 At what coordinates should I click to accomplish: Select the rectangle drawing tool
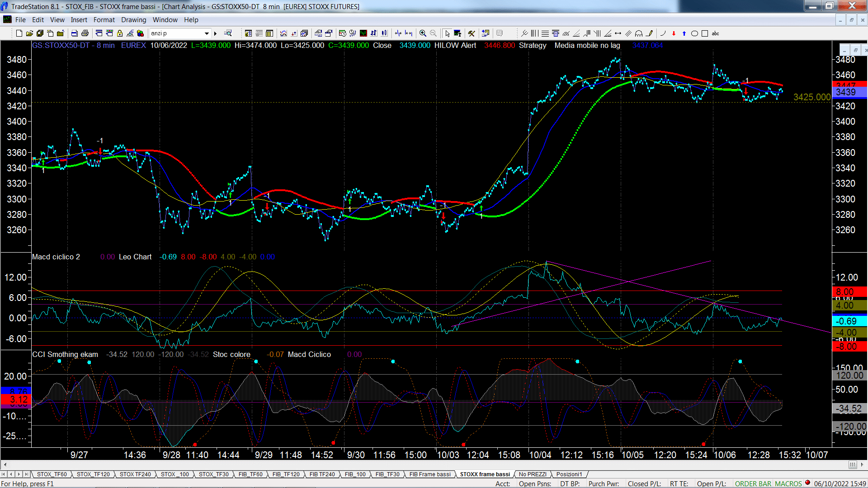click(705, 33)
